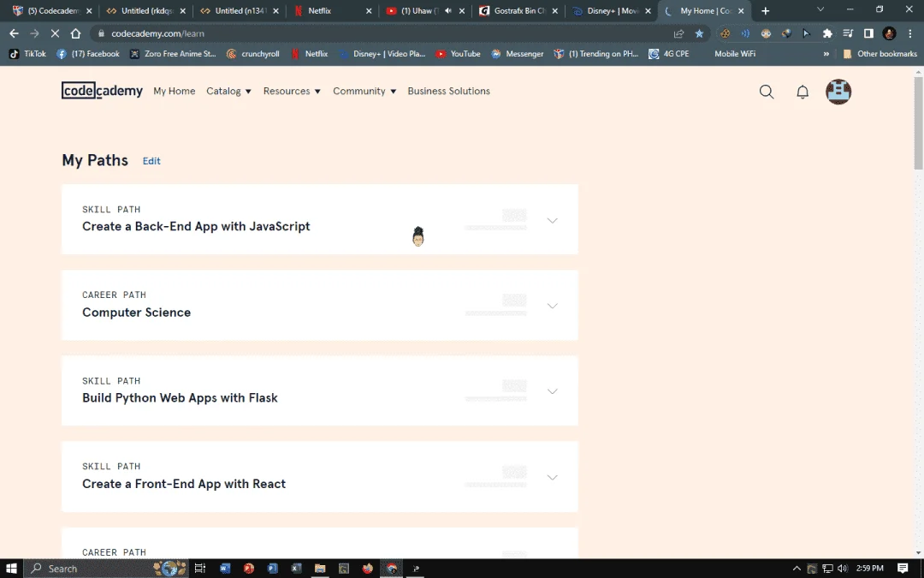
Task: Click the Codecademy logo
Action: (102, 91)
